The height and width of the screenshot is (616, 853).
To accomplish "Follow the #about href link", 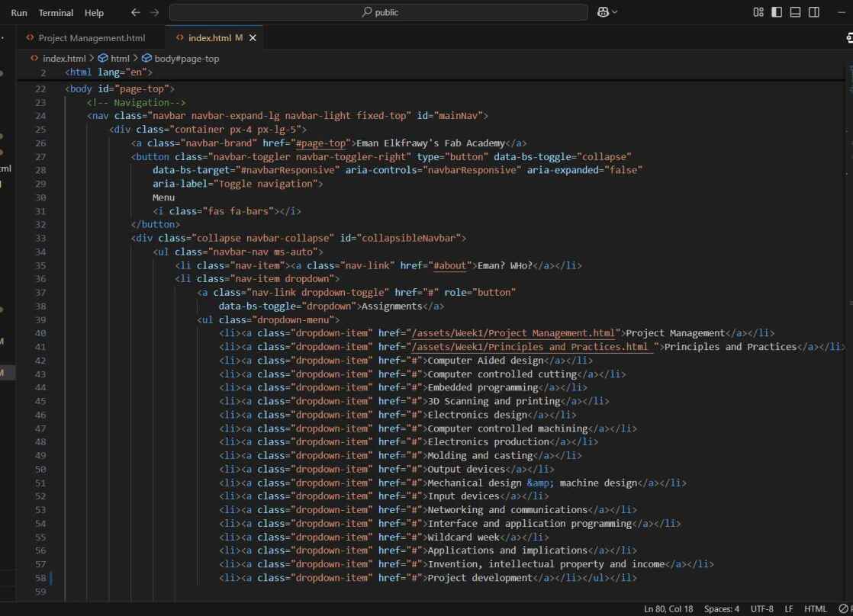I will click(x=450, y=265).
